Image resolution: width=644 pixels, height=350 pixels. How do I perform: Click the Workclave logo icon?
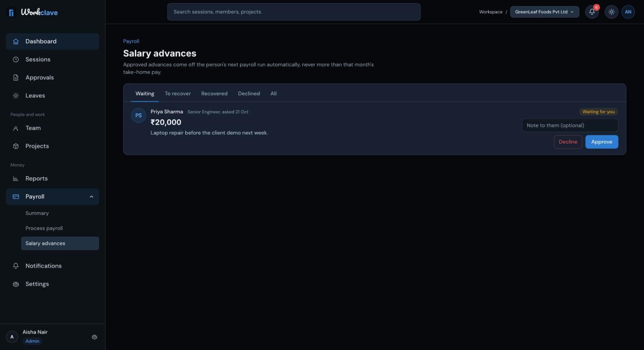pos(12,12)
